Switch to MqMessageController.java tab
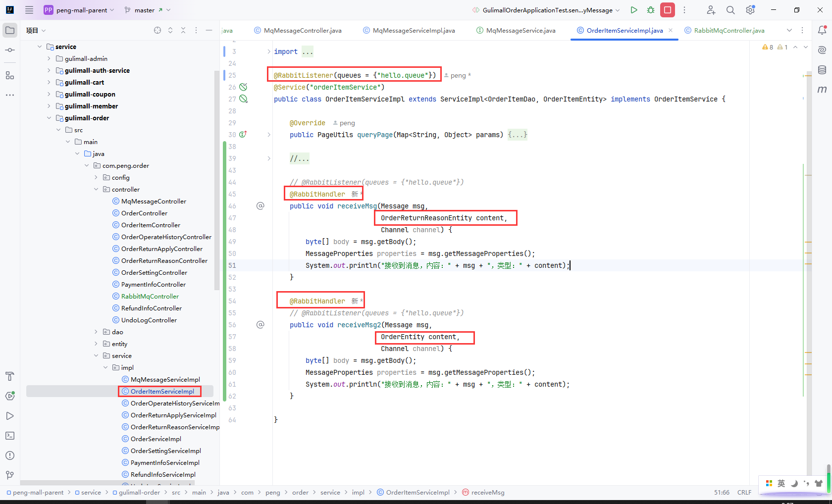This screenshot has width=832, height=504. (x=298, y=30)
